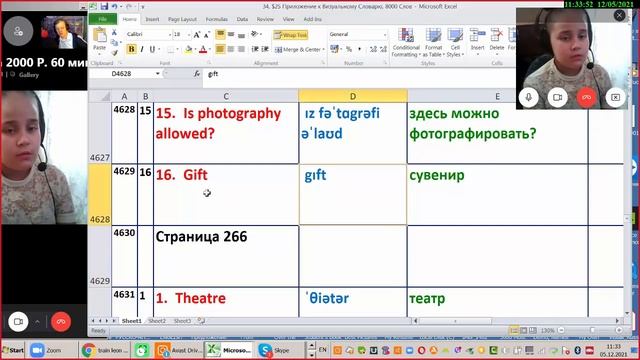640x360 pixels.
Task: Open the Name Box dropdown arrow
Action: point(158,74)
